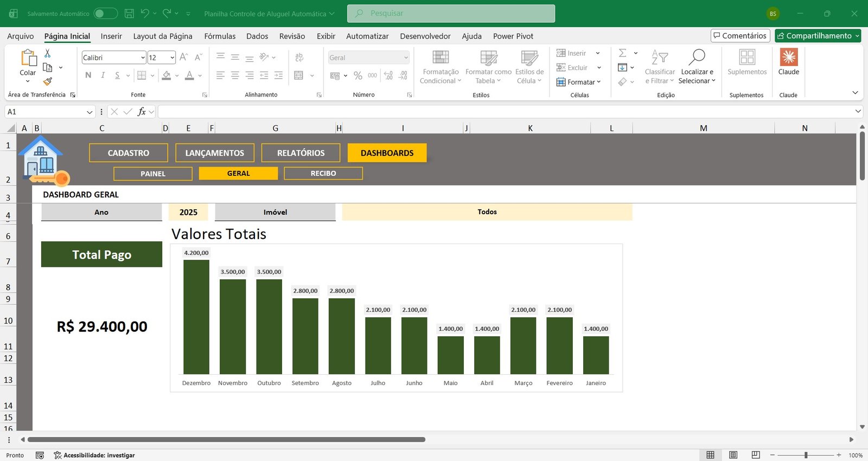868x461 pixels.
Task: Click the AutoSum sigma icon
Action: coord(623,53)
